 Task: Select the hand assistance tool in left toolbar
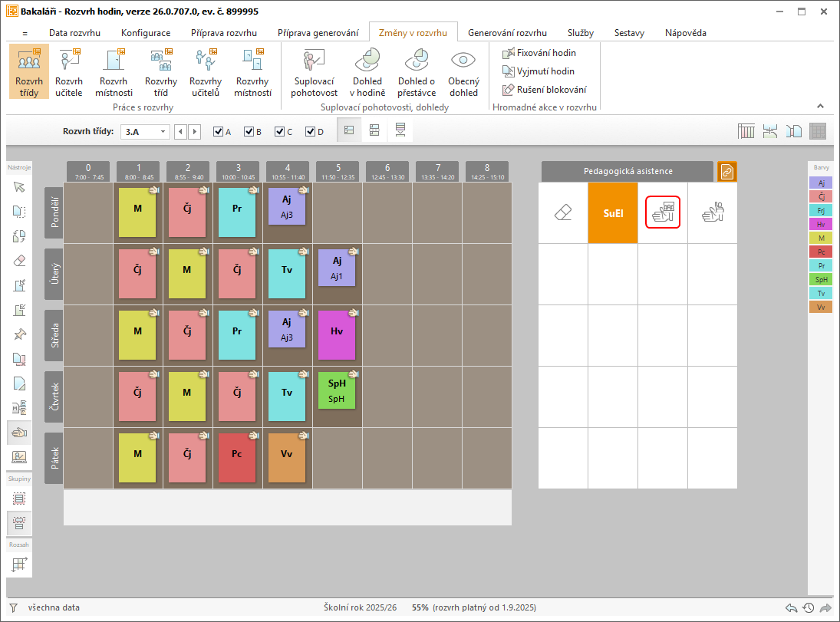click(x=19, y=433)
